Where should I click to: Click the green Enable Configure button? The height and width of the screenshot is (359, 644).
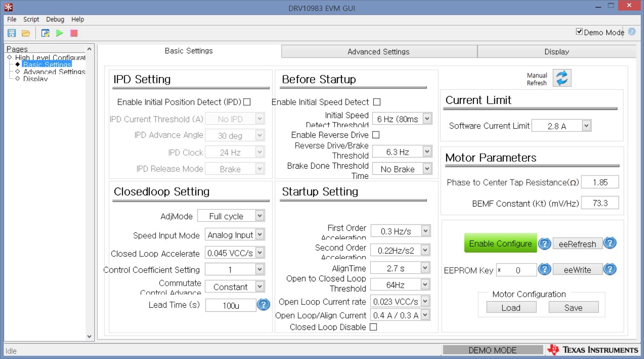[x=500, y=243]
